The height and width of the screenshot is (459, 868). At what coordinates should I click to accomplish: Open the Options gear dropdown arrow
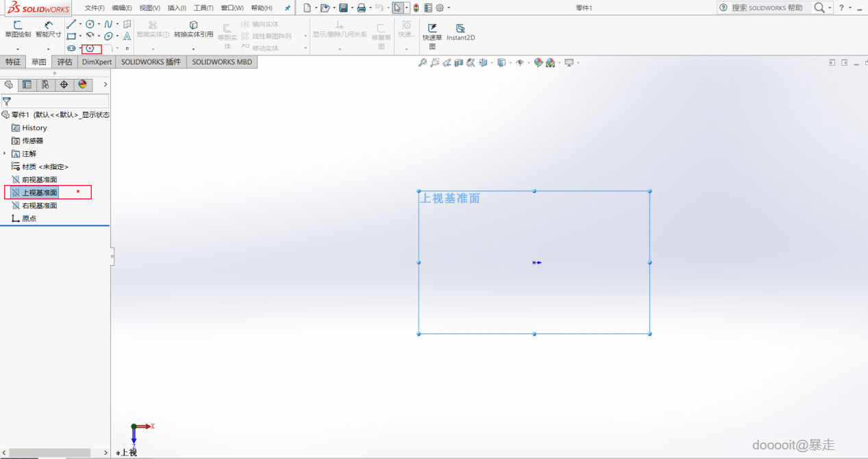click(x=449, y=8)
